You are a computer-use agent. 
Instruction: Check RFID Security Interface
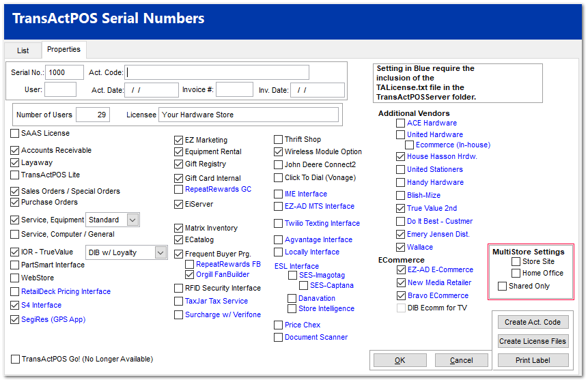point(178,288)
